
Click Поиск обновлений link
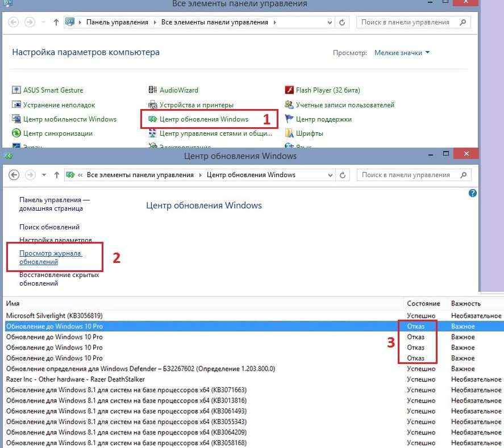coord(49,227)
